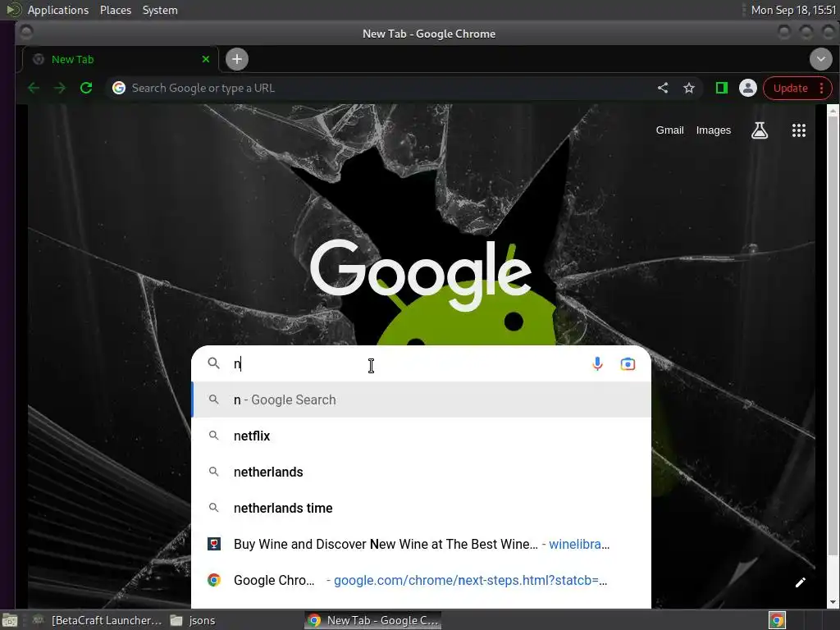This screenshot has height=630, width=840.
Task: Reload the page with the refresh icon
Action: (85, 88)
